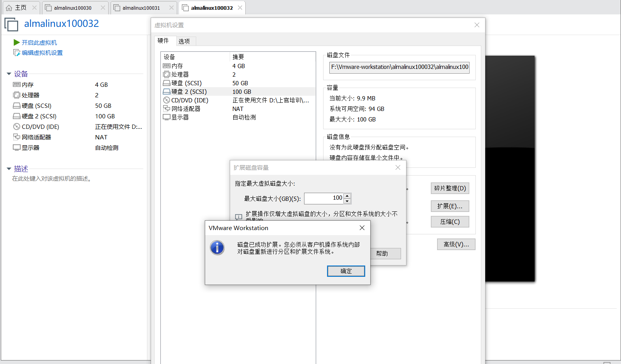Increase max disk size with up arrow
This screenshot has height=364, width=621.
pyautogui.click(x=347, y=195)
